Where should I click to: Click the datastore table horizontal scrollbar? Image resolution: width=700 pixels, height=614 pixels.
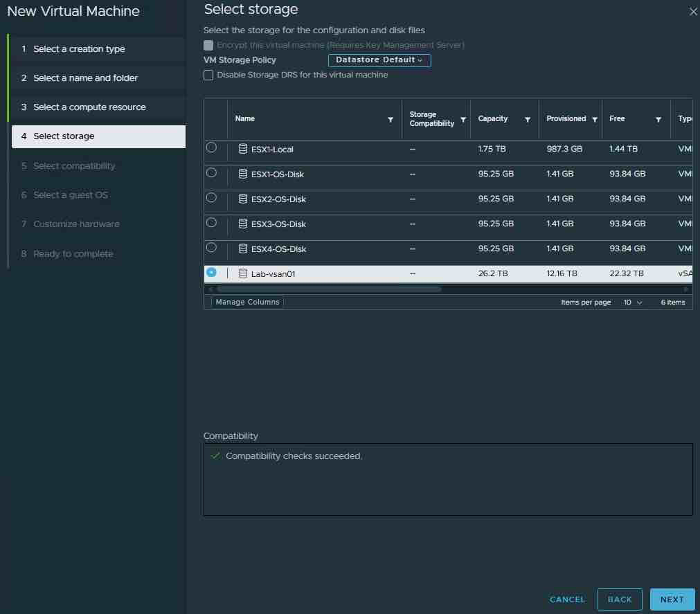click(329, 289)
